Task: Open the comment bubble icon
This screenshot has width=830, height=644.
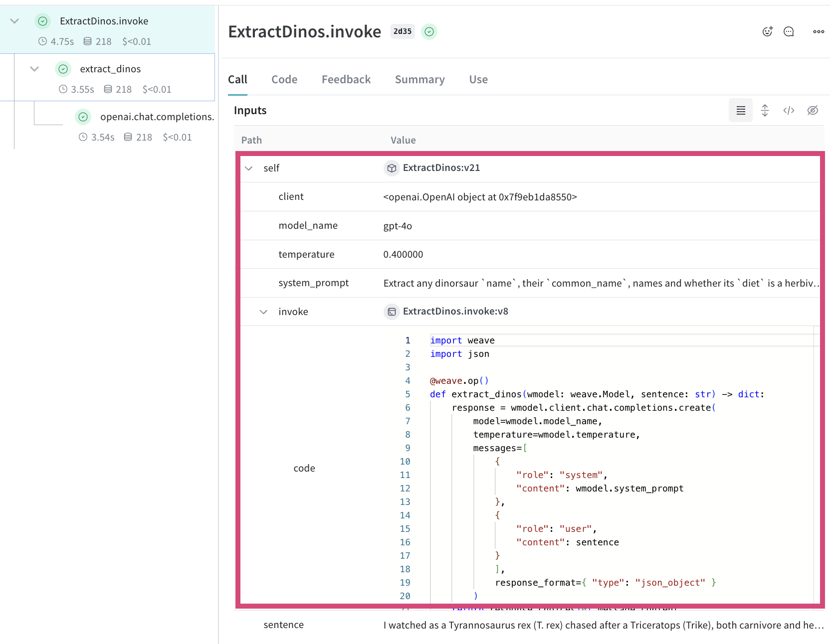Action: [x=789, y=31]
